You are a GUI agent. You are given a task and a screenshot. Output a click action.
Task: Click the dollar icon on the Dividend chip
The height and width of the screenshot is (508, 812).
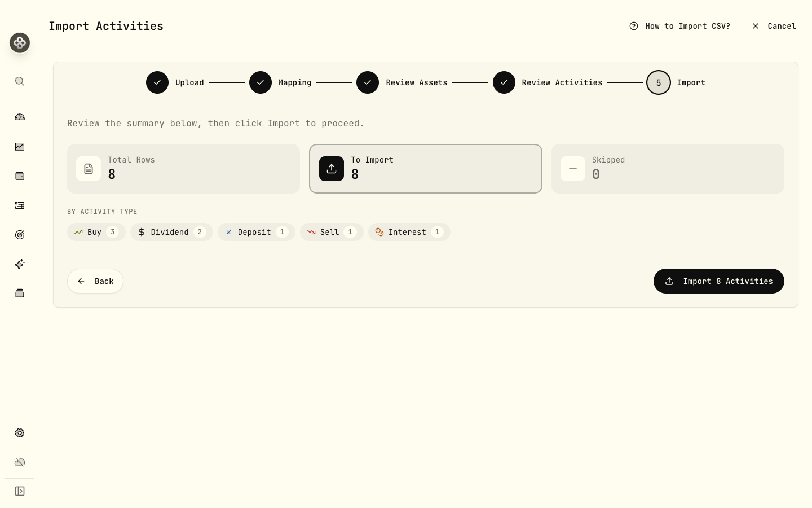coord(142,232)
